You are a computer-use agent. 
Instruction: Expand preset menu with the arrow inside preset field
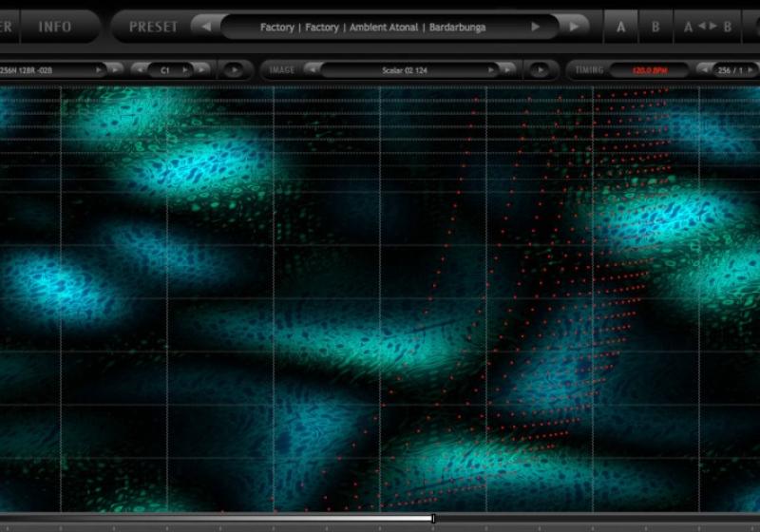pos(536,28)
